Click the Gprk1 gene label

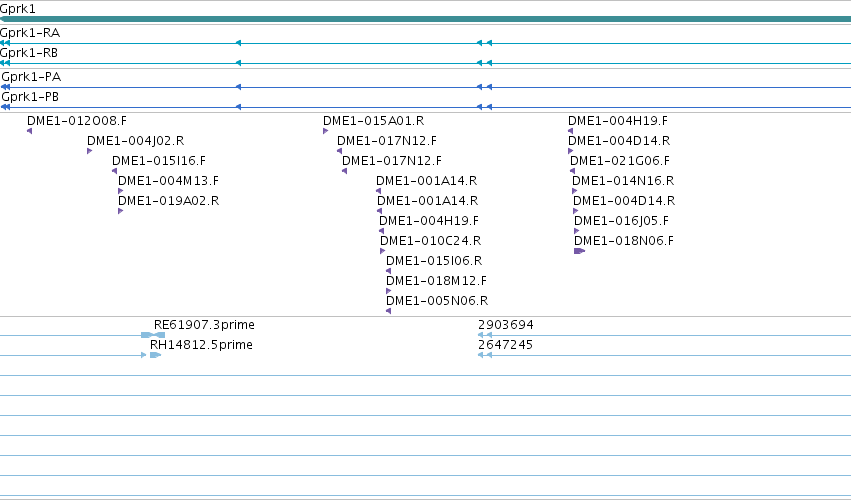(x=17, y=9)
